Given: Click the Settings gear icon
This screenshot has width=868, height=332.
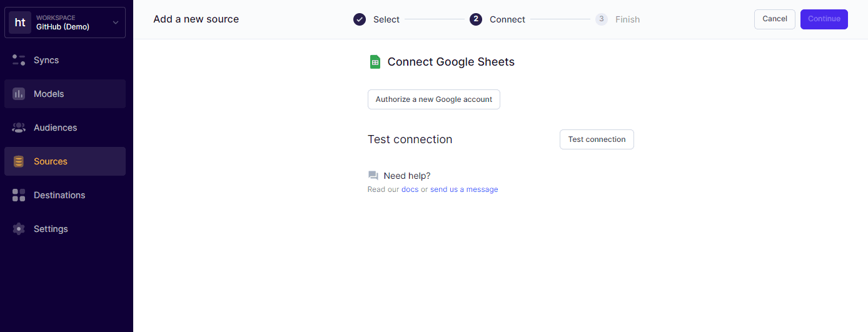Looking at the screenshot, I should [19, 229].
